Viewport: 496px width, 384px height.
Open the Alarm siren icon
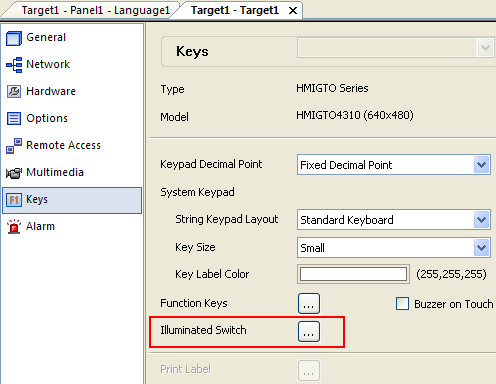[14, 226]
